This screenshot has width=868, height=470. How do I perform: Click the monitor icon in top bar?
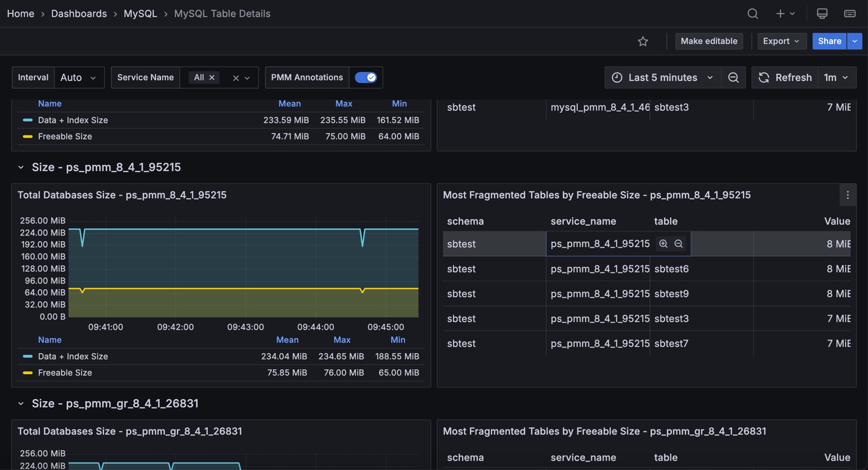tap(822, 14)
